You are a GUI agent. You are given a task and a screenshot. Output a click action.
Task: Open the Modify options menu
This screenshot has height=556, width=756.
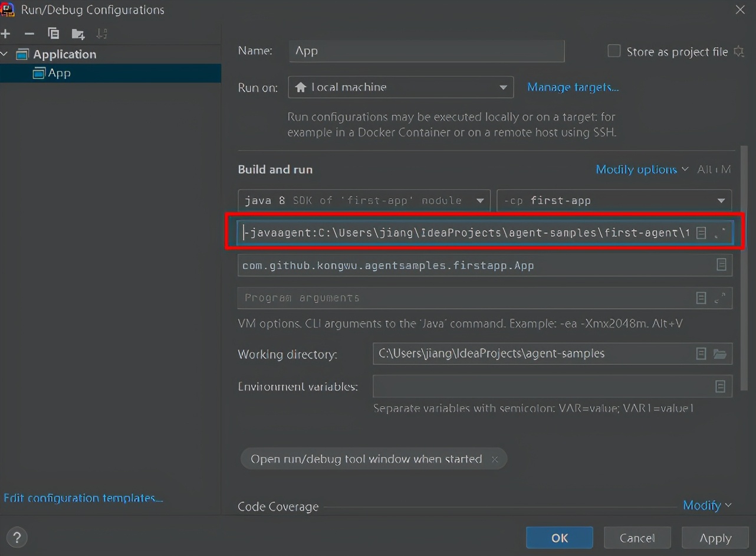pos(642,169)
